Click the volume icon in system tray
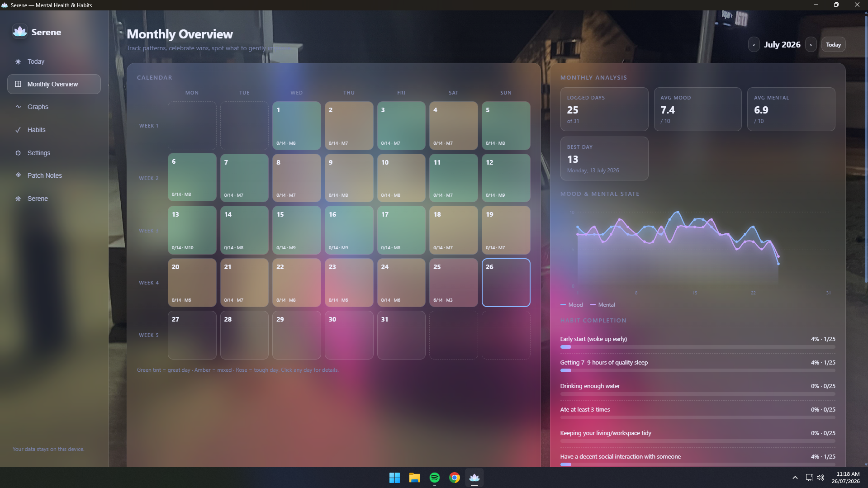Viewport: 868px width, 488px height. tap(821, 478)
